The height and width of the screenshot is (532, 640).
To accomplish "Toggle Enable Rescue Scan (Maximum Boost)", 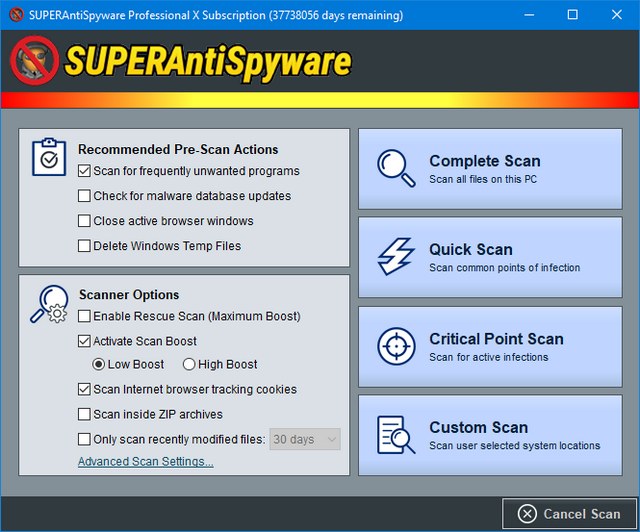I will click(x=85, y=317).
